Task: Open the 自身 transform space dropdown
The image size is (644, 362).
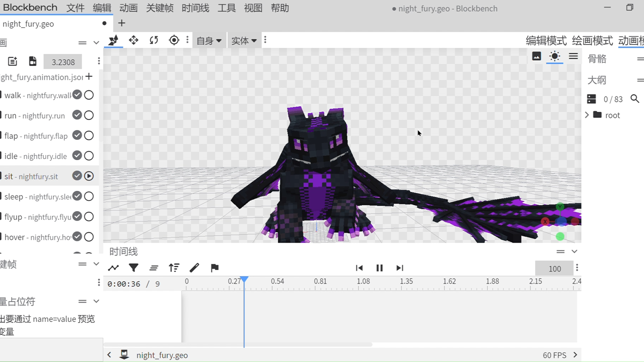Action: [209, 41]
